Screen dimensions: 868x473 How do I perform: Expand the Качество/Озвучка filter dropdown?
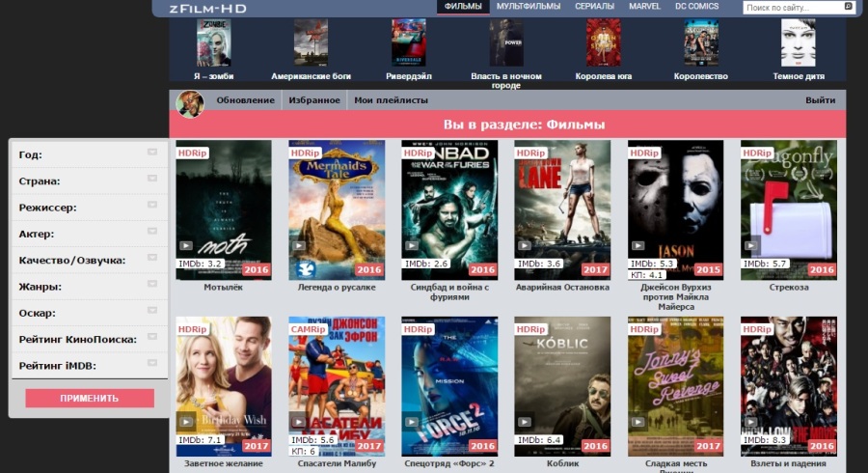(152, 258)
